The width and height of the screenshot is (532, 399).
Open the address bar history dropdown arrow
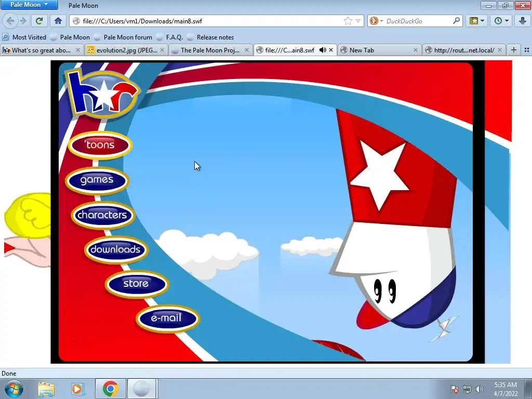pyautogui.click(x=358, y=21)
